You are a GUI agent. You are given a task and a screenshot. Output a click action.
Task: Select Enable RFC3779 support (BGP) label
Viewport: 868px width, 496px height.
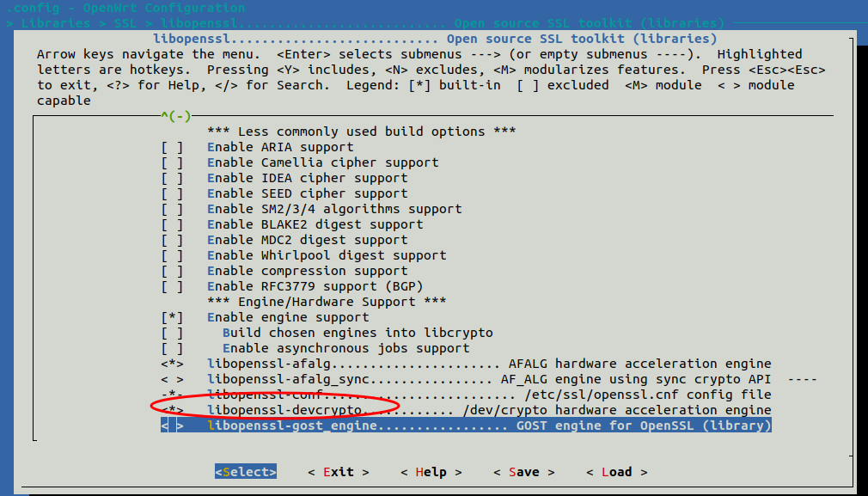pos(315,287)
